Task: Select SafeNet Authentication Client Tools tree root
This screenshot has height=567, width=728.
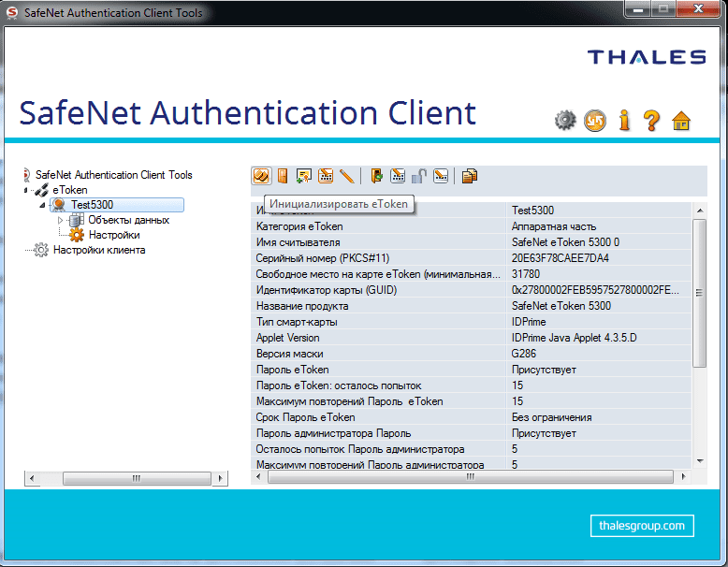Action: pyautogui.click(x=114, y=175)
